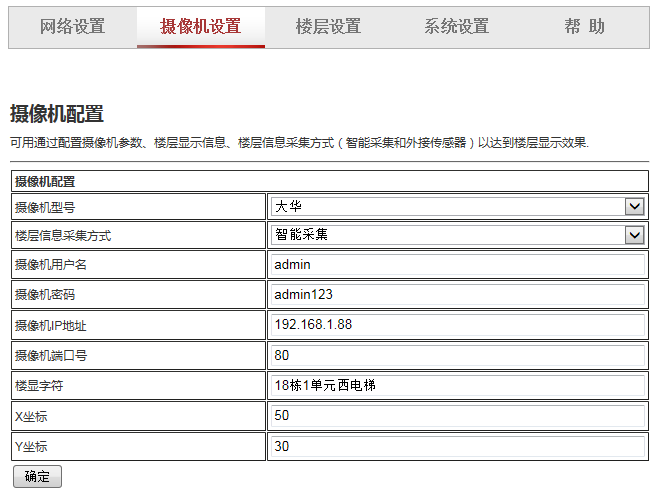Screen dimensions: 654x494
Task: Open the 智能采集 collection method combo box
Action: click(x=458, y=235)
